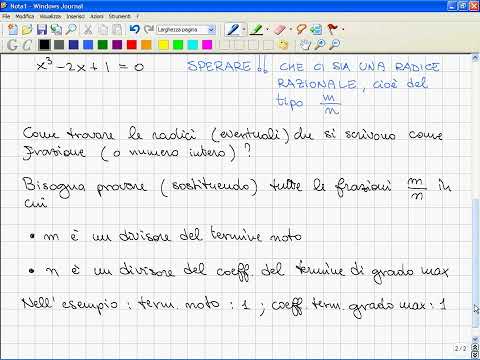Image resolution: width=480 pixels, height=360 pixels.
Task: Open the ? help menu
Action: 137,16
